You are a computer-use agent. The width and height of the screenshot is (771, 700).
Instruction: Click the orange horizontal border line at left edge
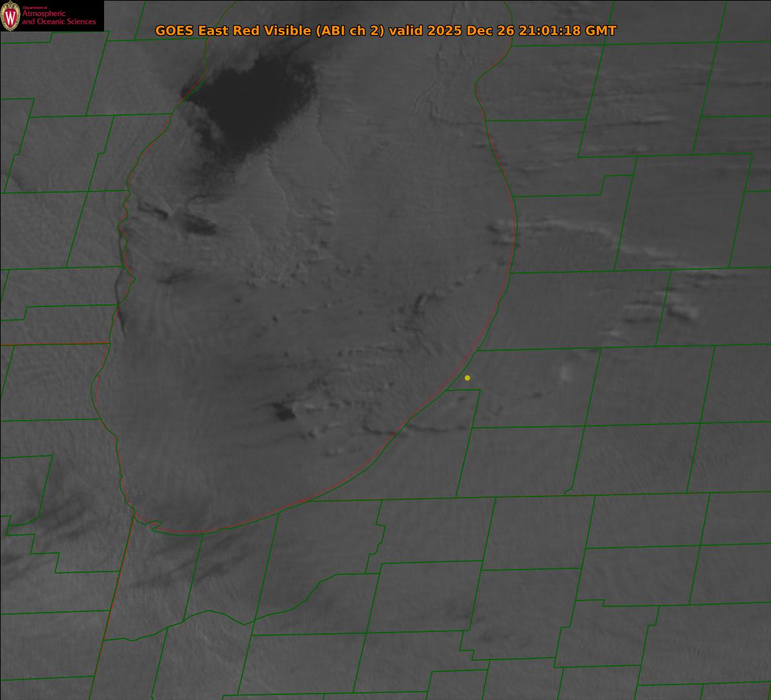coord(51,344)
